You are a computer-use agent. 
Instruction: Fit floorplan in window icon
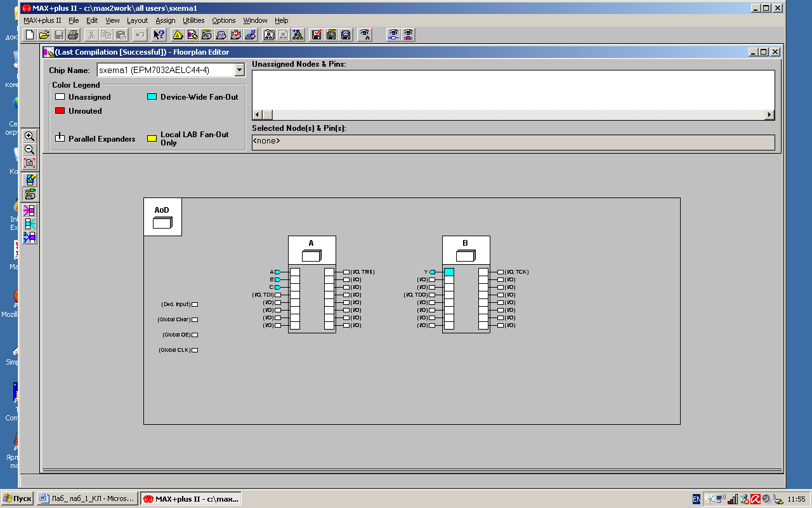[x=30, y=163]
